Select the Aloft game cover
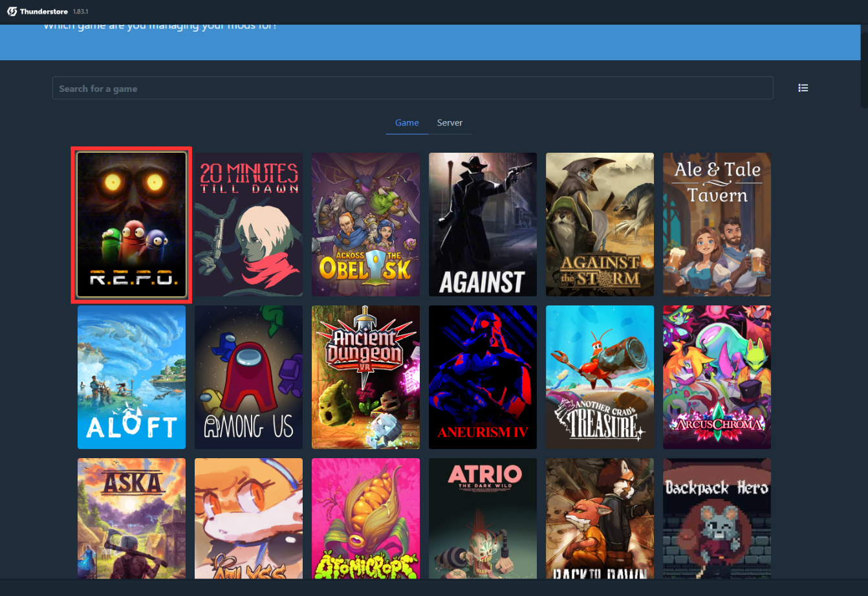The image size is (868, 596). click(x=131, y=377)
